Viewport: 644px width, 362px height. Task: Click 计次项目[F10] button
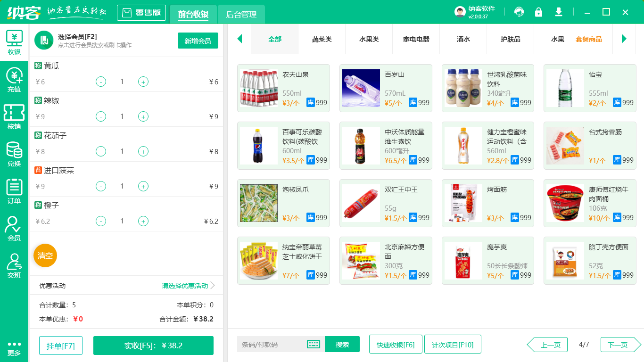pos(453,344)
